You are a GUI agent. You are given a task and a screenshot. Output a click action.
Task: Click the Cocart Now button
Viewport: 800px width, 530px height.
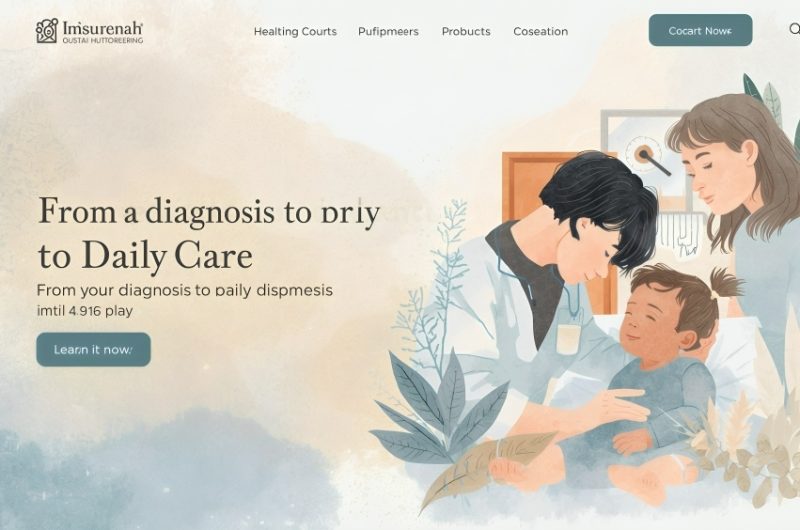[701, 31]
